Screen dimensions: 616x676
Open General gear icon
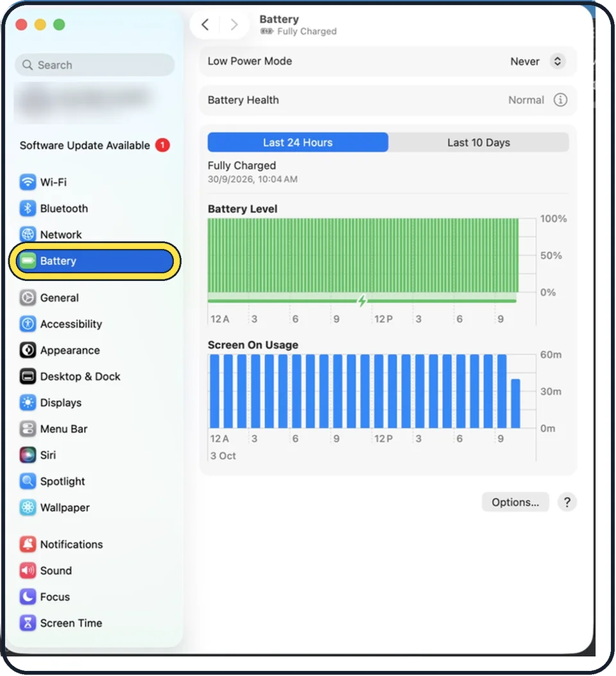pos(28,298)
